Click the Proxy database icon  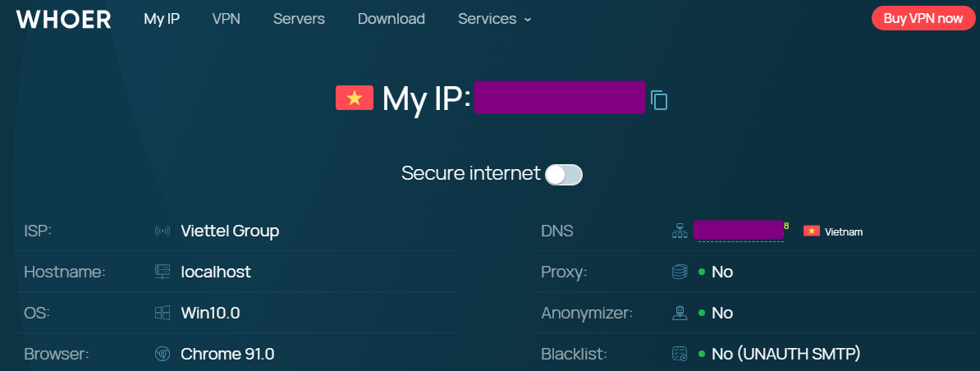point(680,272)
